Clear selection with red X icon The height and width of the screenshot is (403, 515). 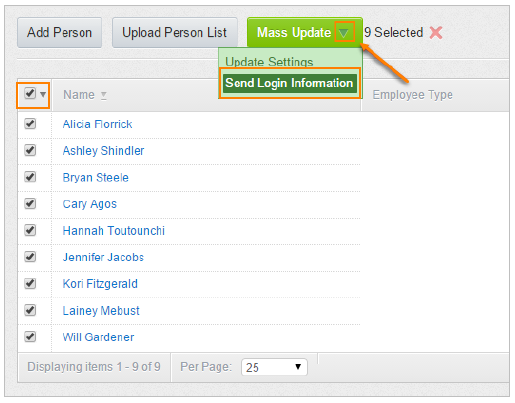(x=436, y=33)
